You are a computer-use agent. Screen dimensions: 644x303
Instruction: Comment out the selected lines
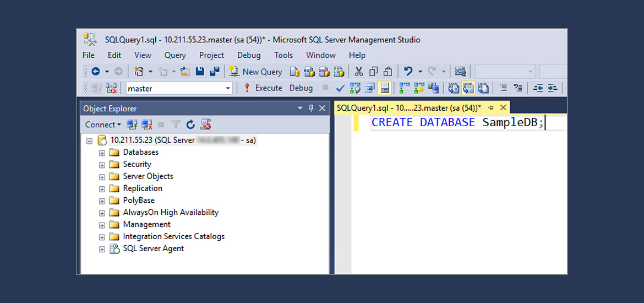503,88
